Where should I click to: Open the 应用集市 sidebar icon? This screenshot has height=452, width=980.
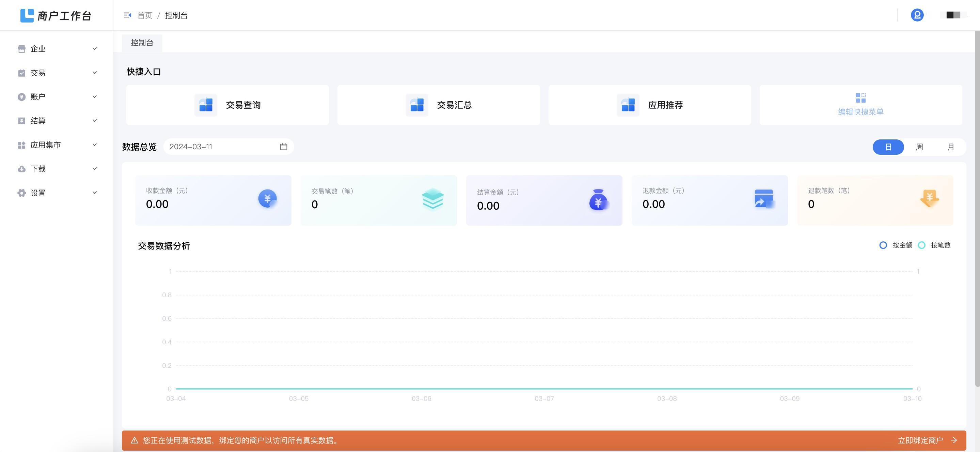tap(22, 145)
